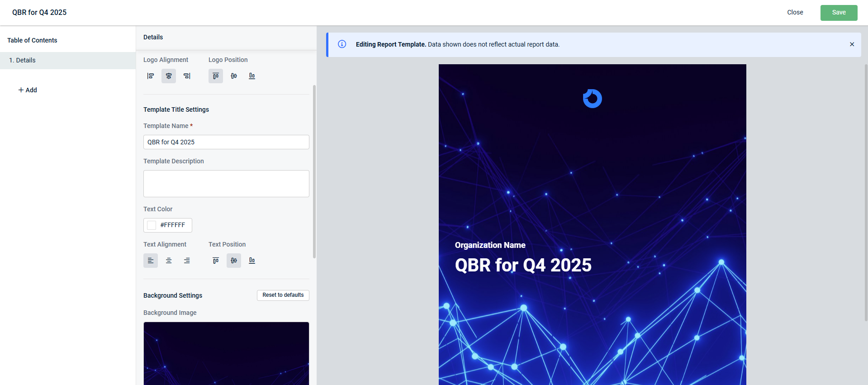The width and height of the screenshot is (868, 385).
Task: Set logo position to bottom
Action: coord(252,76)
